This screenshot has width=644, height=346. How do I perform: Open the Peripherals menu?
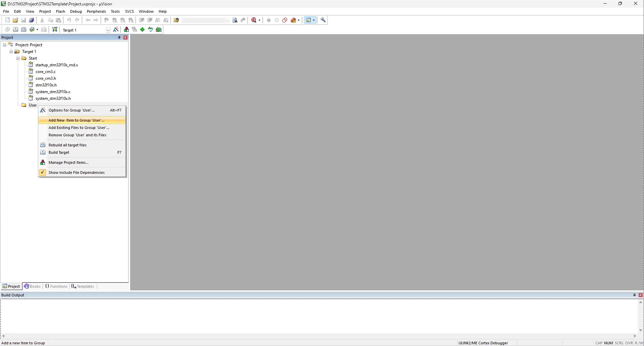click(x=96, y=11)
